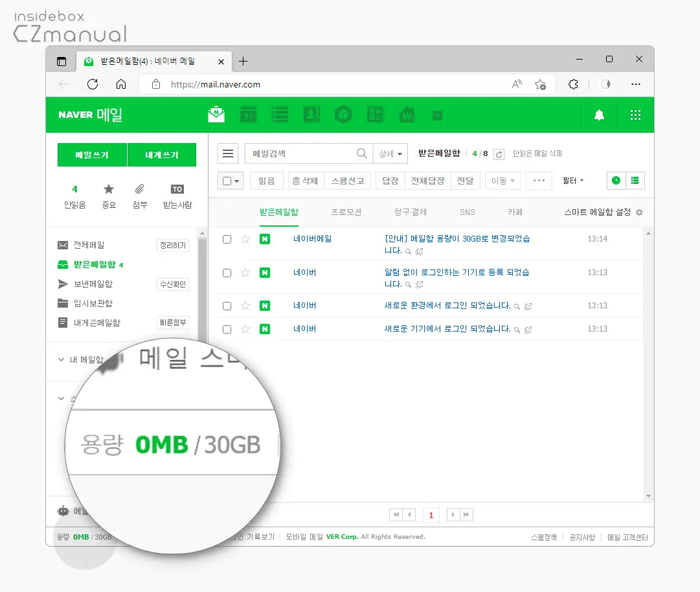The height and width of the screenshot is (592, 700).
Task: Open the SNS mail tab
Action: tap(466, 212)
